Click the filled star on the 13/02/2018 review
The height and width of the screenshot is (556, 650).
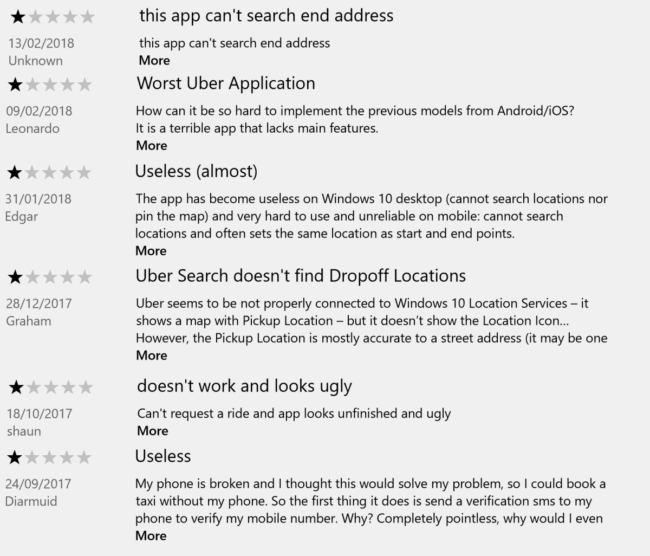pyautogui.click(x=18, y=17)
